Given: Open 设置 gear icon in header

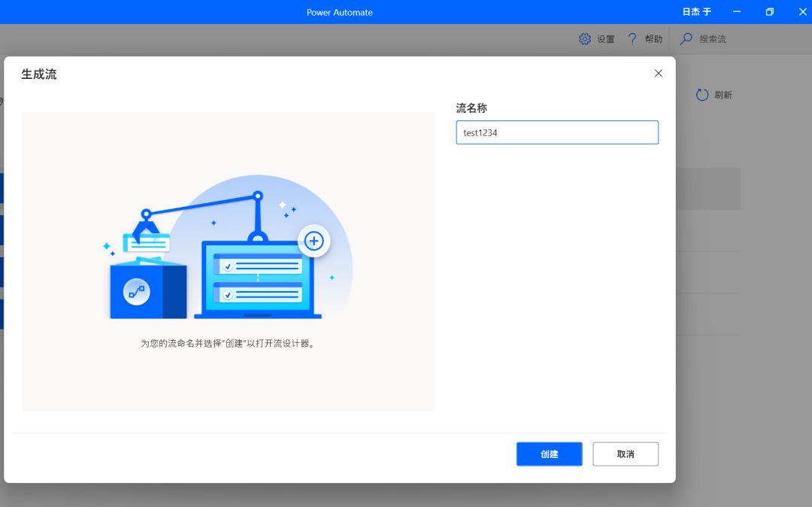Looking at the screenshot, I should coord(585,39).
